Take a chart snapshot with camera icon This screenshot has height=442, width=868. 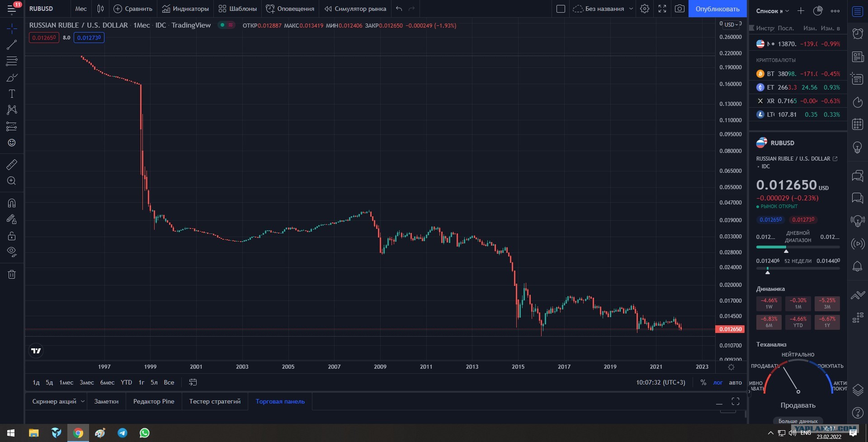[679, 9]
